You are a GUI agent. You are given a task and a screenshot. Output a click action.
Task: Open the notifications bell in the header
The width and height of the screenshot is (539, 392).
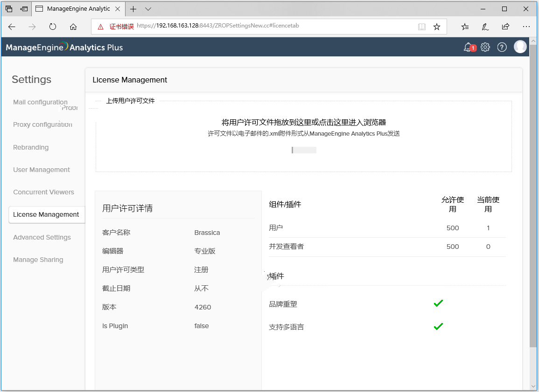(469, 47)
